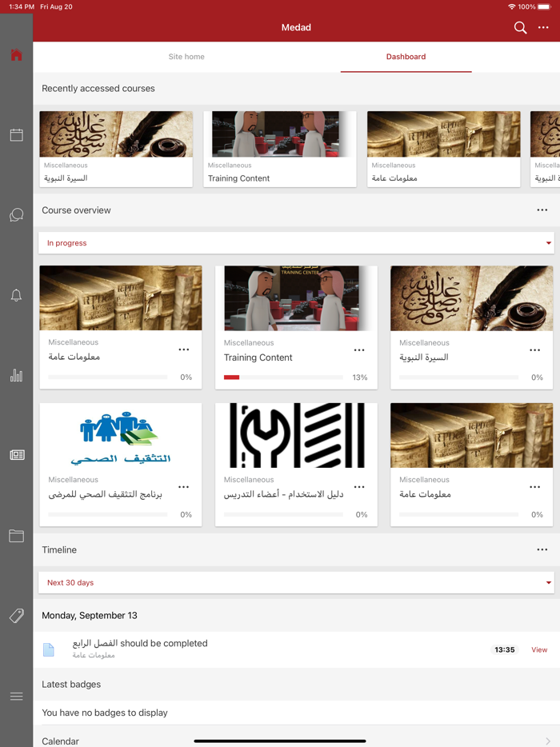560x747 pixels.
Task: Open tags icon in sidebar
Action: pyautogui.click(x=16, y=616)
